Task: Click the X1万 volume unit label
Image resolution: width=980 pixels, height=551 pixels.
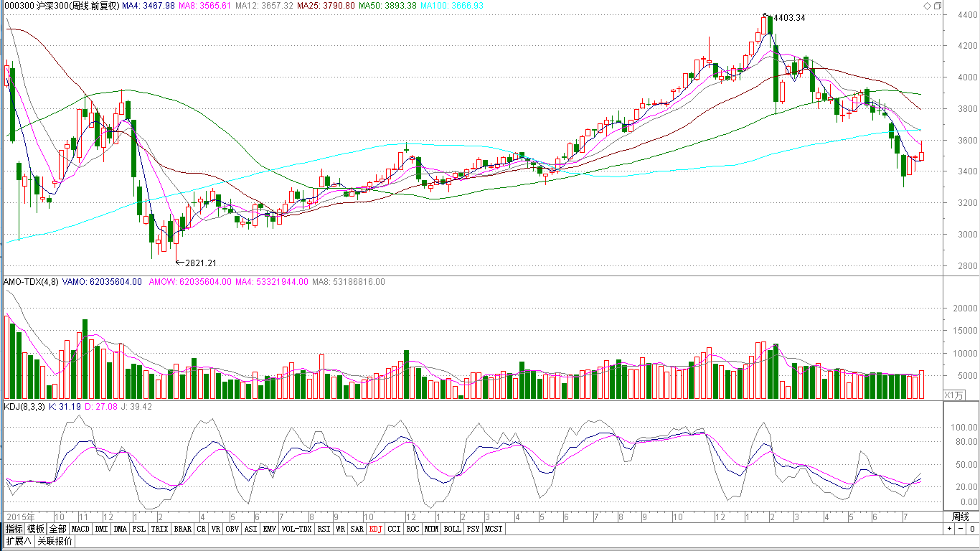Action: [x=954, y=395]
